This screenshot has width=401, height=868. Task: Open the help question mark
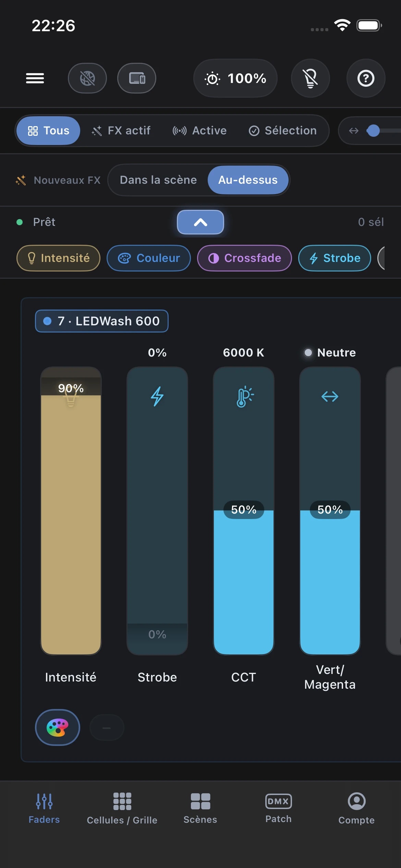coord(366,78)
